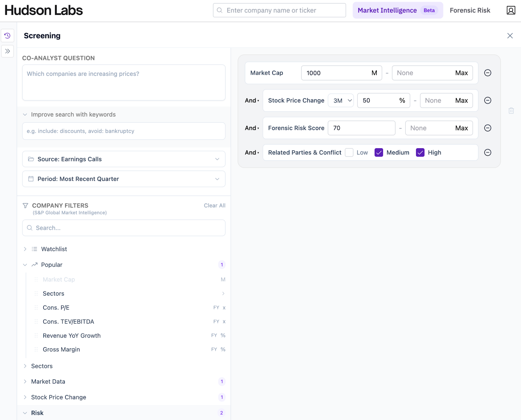
Task: Close the Screening panel
Action: [x=510, y=36]
